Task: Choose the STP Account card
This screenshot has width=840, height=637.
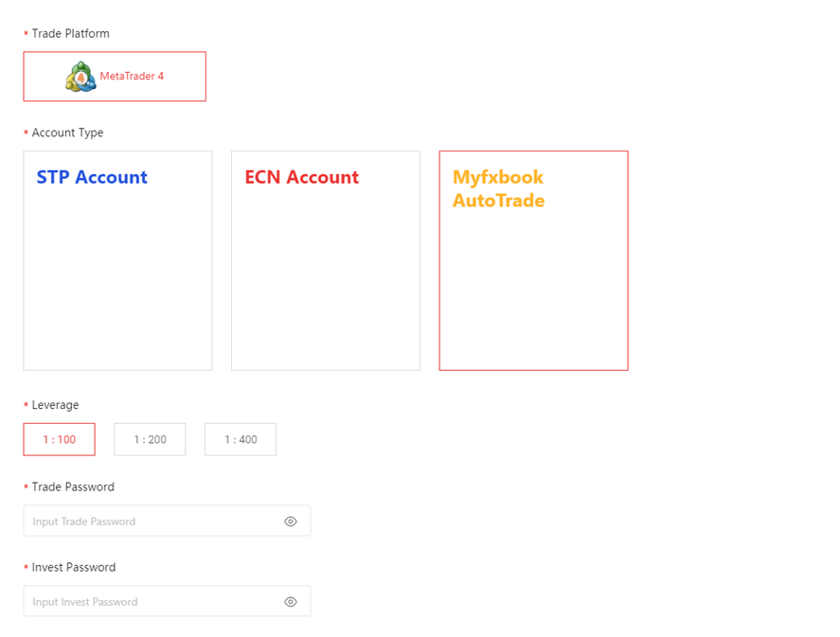Action: (117, 260)
